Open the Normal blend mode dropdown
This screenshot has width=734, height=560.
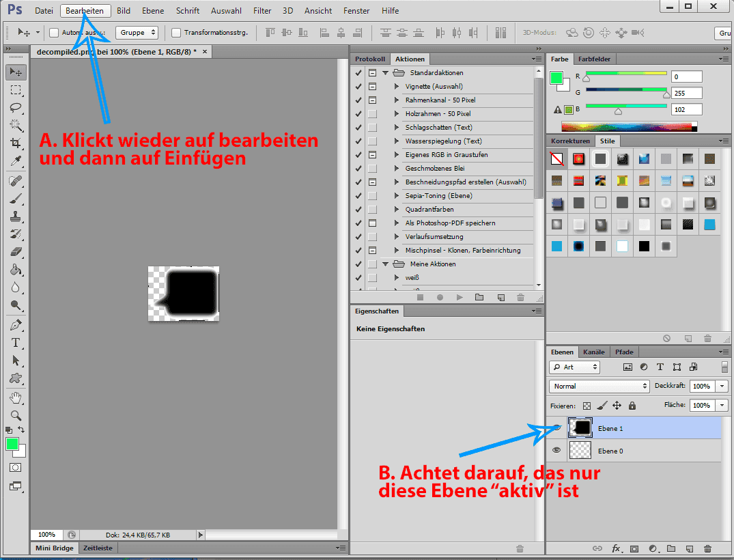(x=599, y=387)
